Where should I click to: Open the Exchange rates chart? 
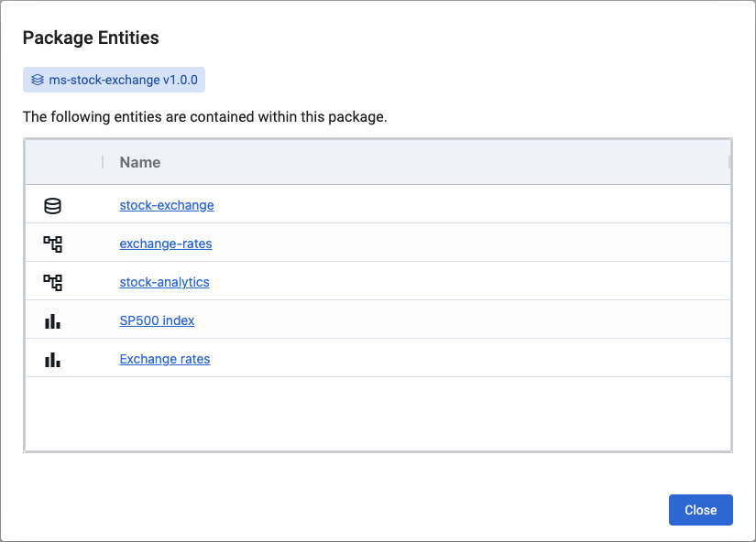[x=164, y=359]
